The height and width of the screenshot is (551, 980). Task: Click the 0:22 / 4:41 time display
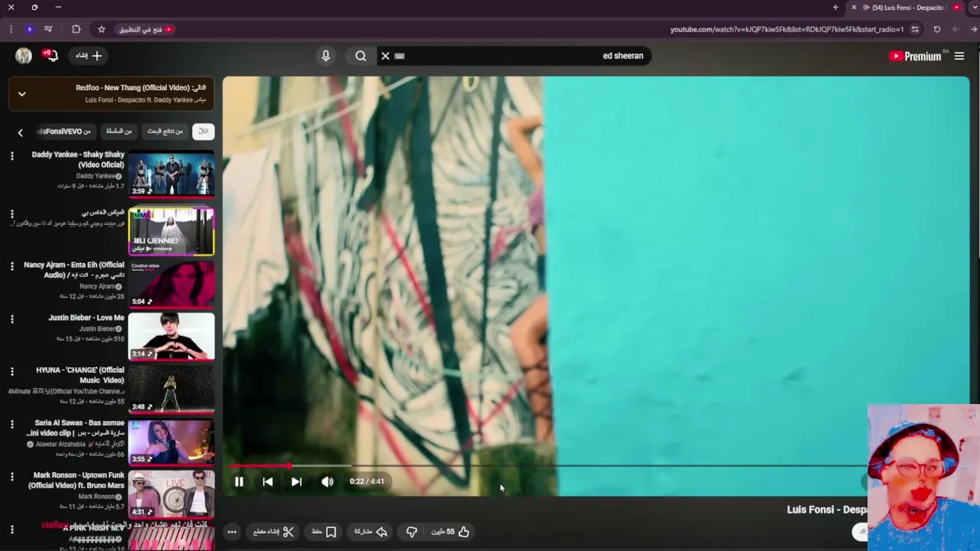point(367,481)
